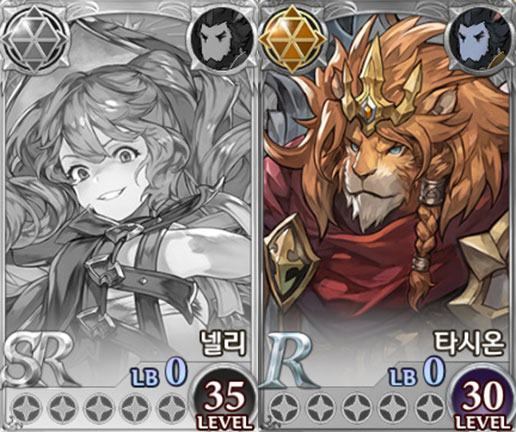Click the first star slot on the 넬리 card
This screenshot has height=432, width=516.
[x=23, y=409]
